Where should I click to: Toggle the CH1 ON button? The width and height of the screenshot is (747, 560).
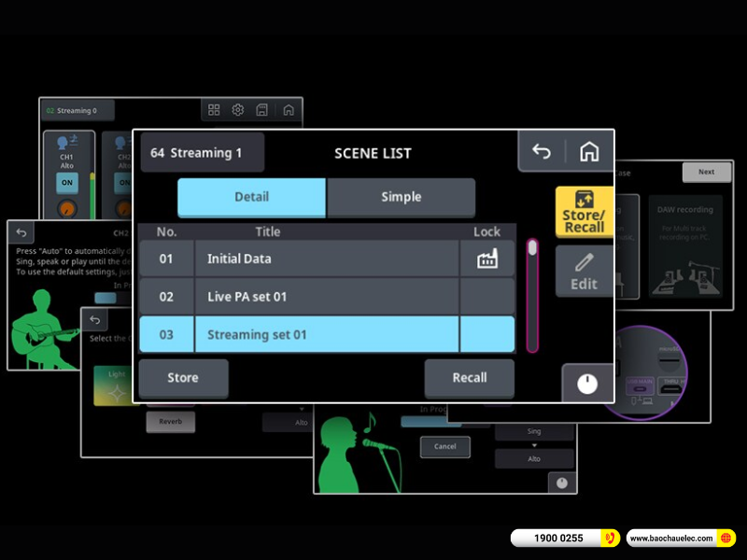[66, 183]
